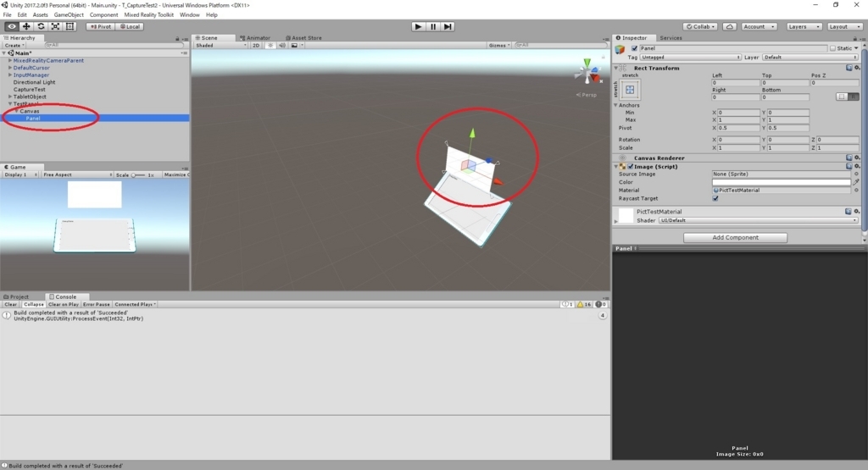Expand TabletObject tree node
The image size is (868, 470).
coord(10,97)
